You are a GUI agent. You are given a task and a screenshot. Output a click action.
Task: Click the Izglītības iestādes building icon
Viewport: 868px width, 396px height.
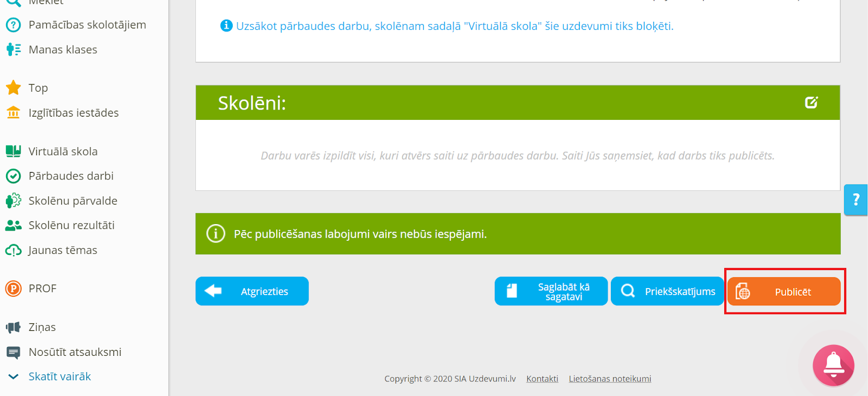coord(13,112)
